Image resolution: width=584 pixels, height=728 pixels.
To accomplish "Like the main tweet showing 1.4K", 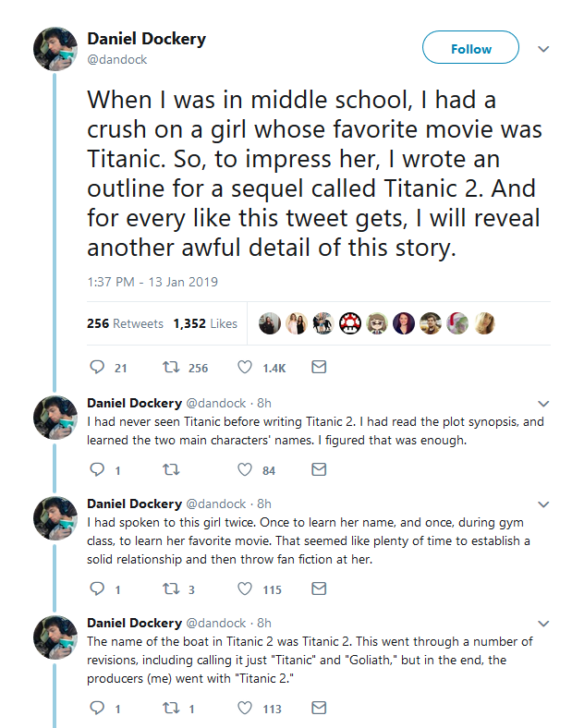I will (245, 368).
